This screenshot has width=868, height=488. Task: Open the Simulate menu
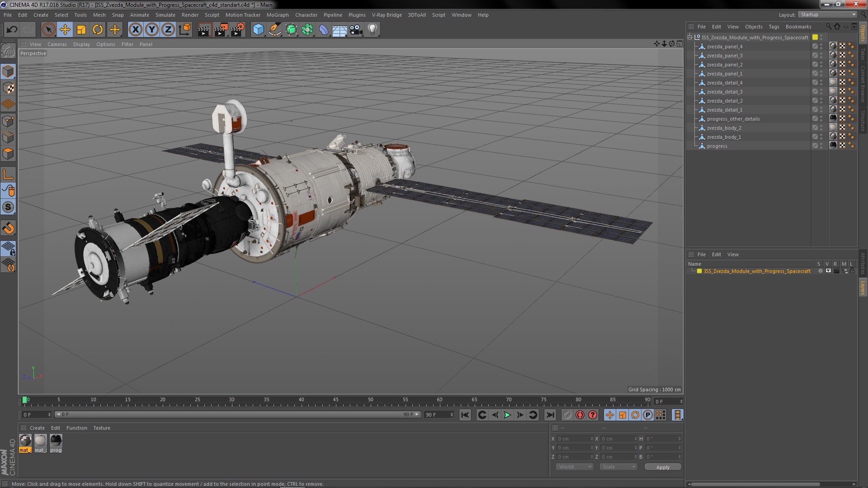tap(165, 15)
